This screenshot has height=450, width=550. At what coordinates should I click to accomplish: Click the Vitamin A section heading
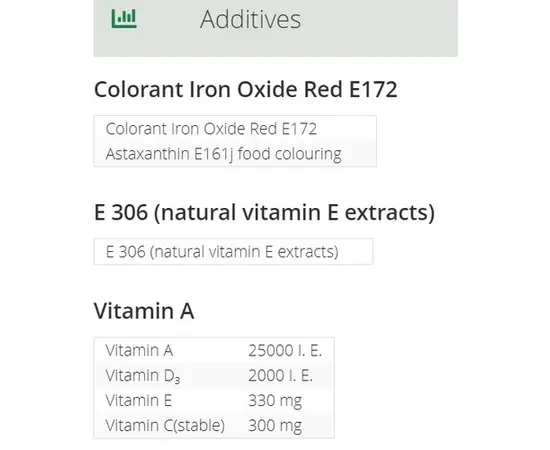(x=144, y=311)
